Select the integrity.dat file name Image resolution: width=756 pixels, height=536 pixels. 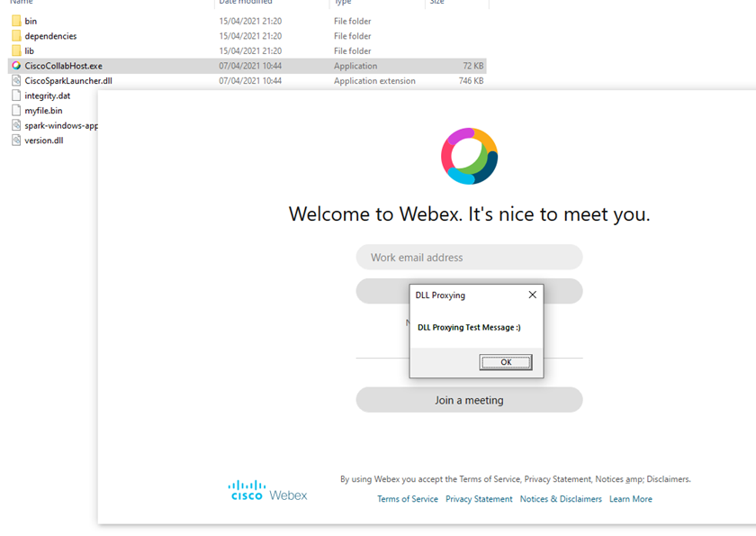(48, 95)
